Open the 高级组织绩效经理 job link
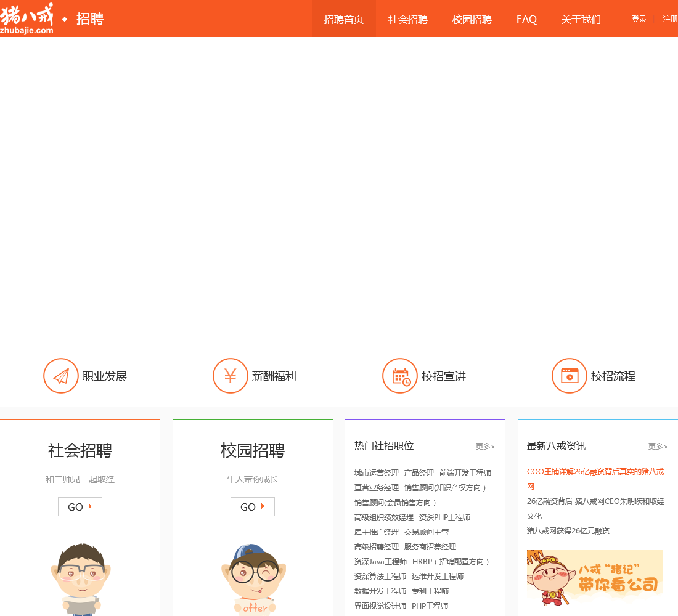 383,517
